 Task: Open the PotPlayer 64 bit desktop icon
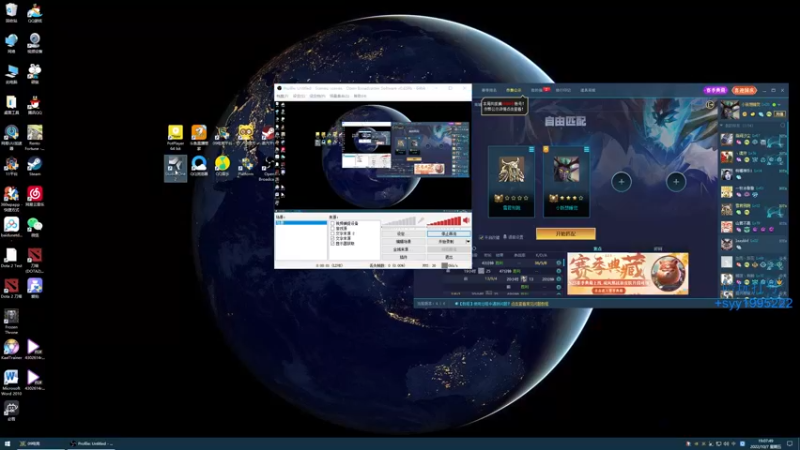point(176,137)
